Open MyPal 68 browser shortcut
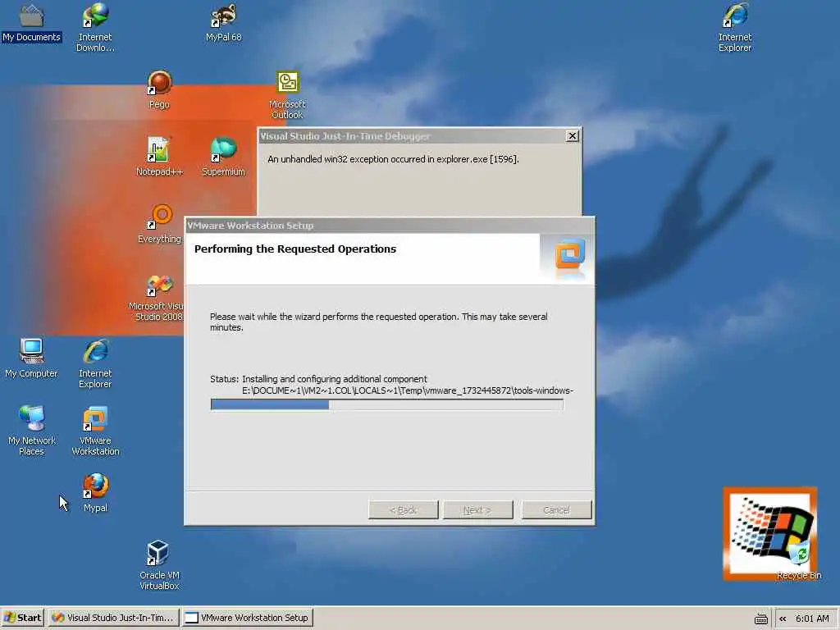This screenshot has height=630, width=840. pos(223,24)
